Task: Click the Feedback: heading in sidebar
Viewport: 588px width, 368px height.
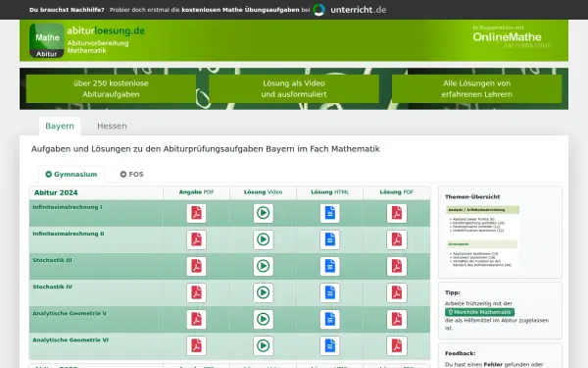Action: [x=461, y=353]
